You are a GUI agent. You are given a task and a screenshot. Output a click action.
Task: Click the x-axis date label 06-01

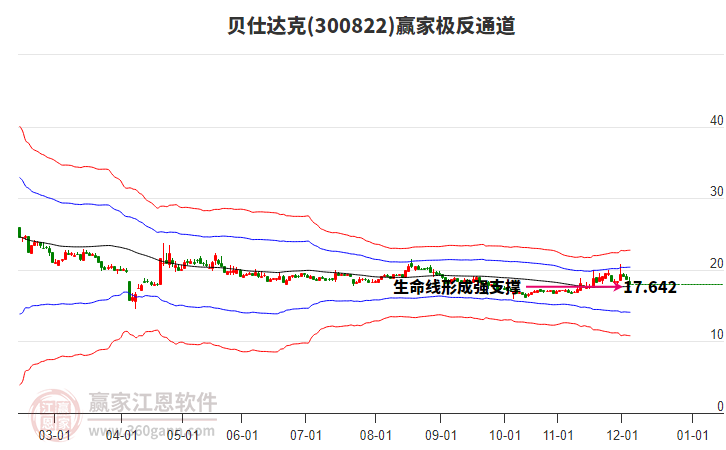click(242, 436)
